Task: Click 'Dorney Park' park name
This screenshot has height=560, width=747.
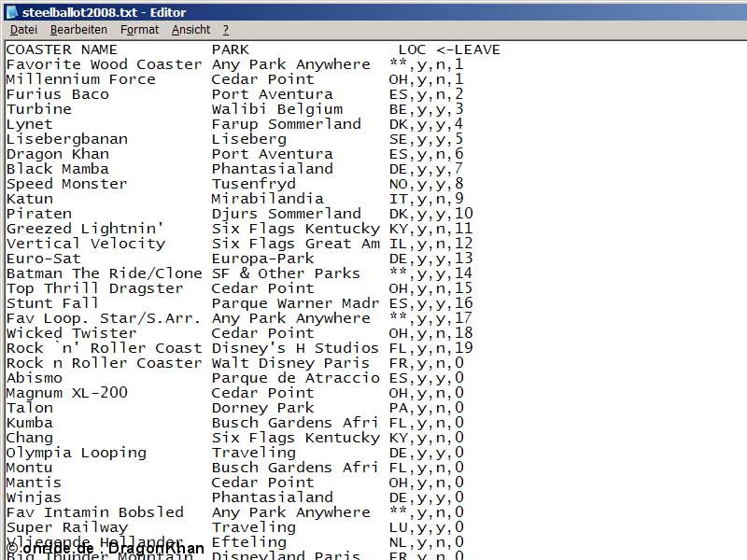Action: 263,408
